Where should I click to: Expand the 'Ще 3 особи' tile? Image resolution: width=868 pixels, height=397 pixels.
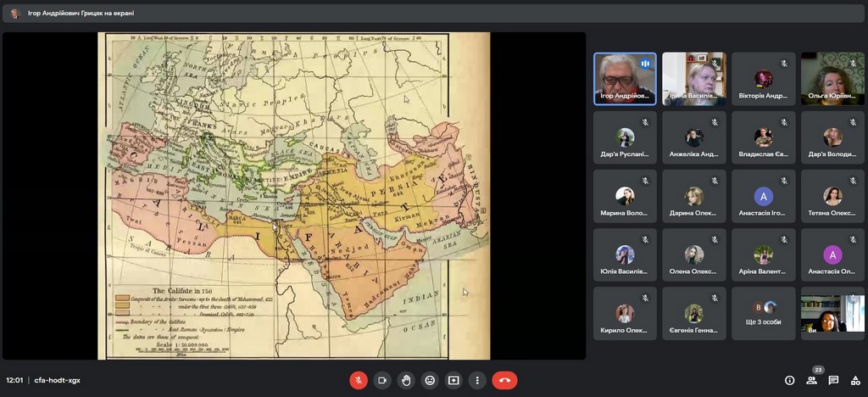[x=764, y=313]
